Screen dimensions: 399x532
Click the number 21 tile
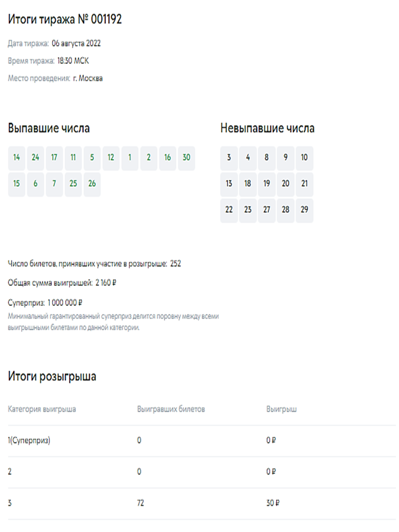(304, 184)
